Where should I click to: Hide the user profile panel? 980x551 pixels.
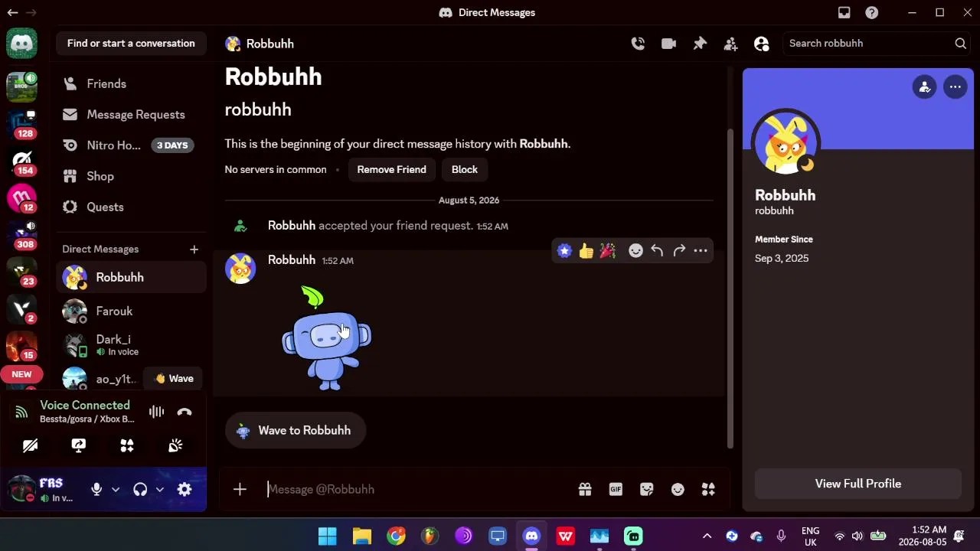761,44
